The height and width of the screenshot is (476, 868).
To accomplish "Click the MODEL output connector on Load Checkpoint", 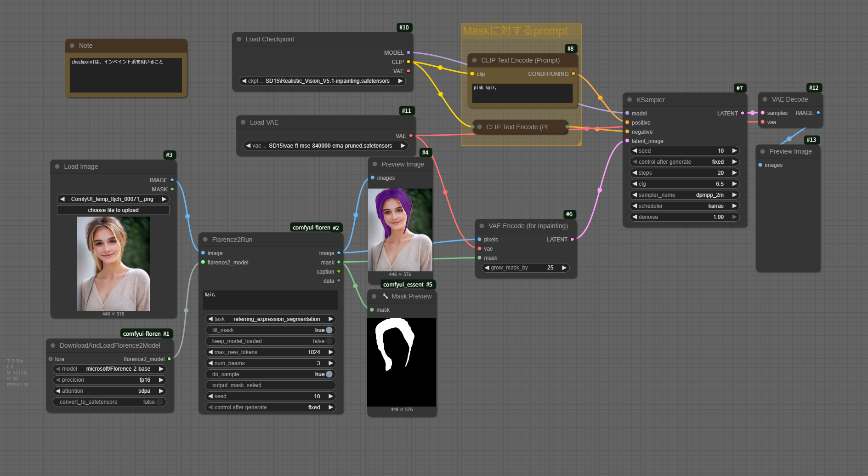I will pyautogui.click(x=408, y=53).
